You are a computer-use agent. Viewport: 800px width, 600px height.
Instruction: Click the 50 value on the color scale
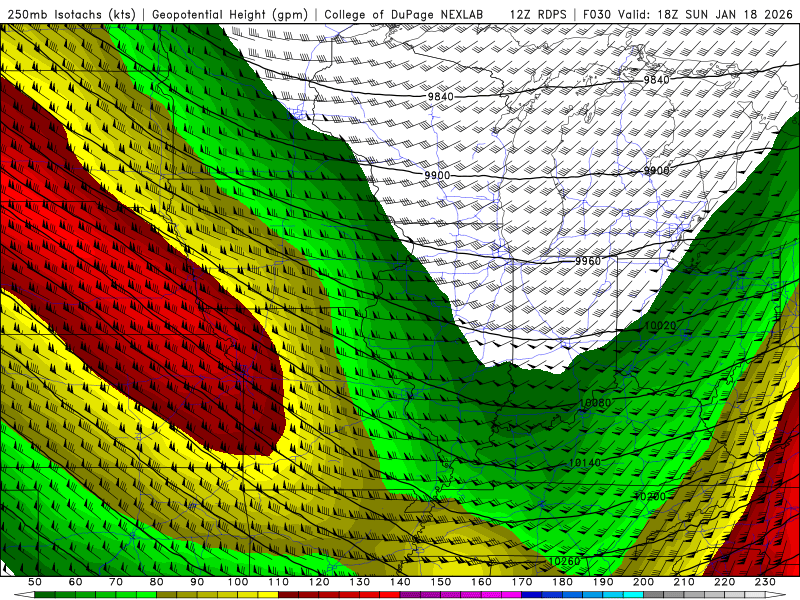coord(35,582)
